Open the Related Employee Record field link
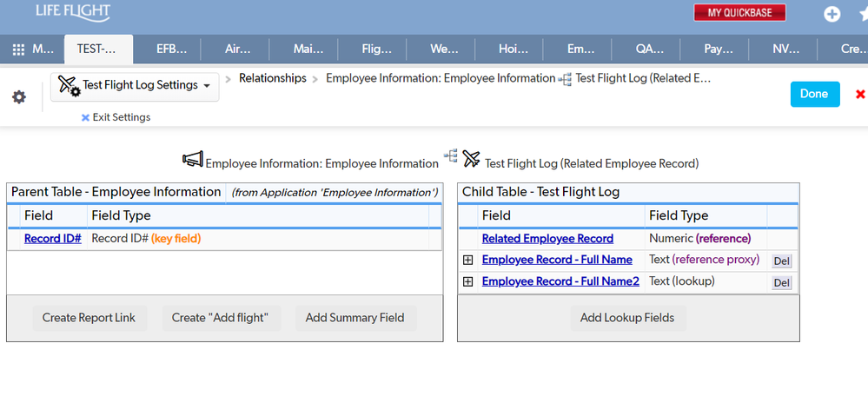 tap(547, 239)
